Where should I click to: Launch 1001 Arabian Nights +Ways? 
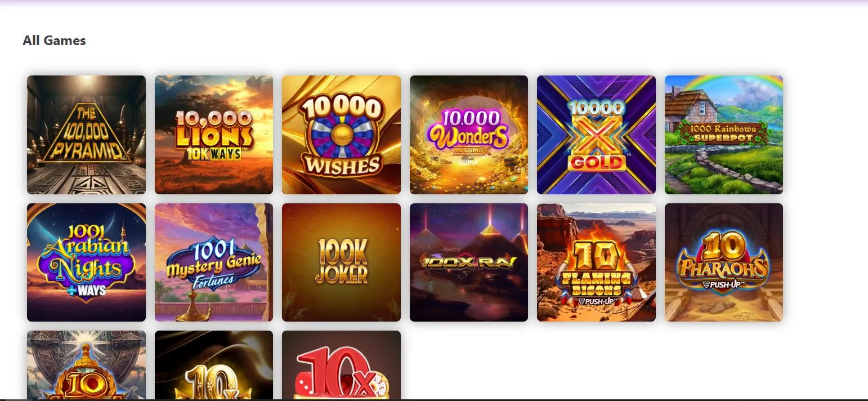click(x=86, y=262)
